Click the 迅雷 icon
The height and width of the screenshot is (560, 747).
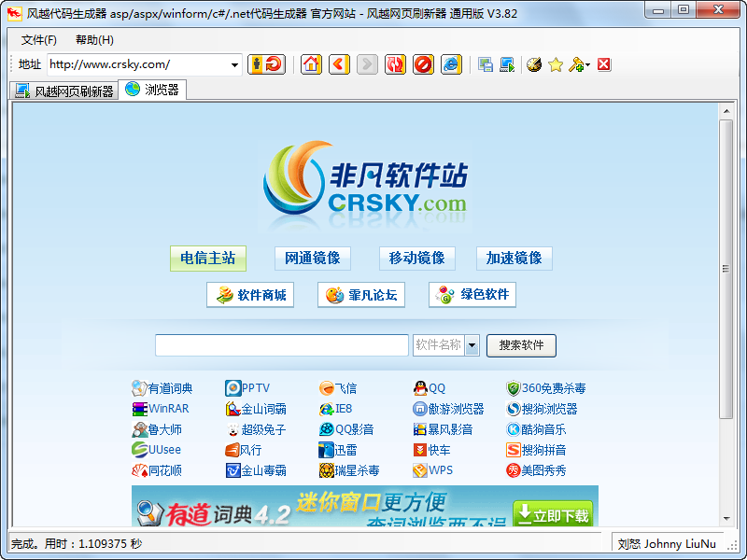[x=326, y=450]
